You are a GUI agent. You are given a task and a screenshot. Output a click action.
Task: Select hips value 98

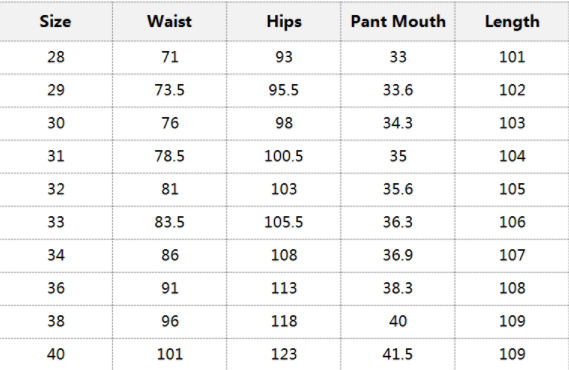pyautogui.click(x=284, y=123)
